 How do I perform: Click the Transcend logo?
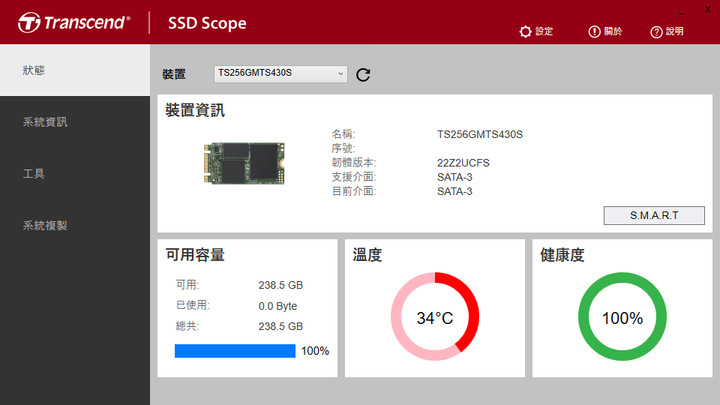(74, 22)
